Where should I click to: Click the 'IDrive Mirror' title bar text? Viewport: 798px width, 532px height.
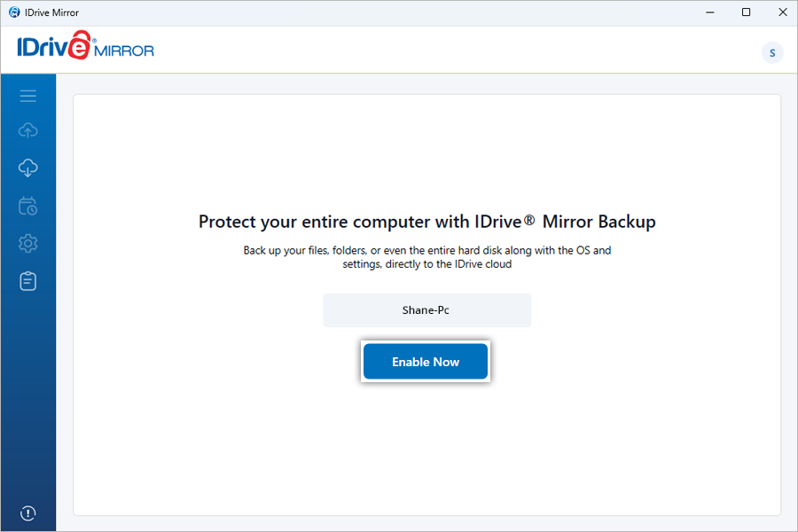coord(51,12)
